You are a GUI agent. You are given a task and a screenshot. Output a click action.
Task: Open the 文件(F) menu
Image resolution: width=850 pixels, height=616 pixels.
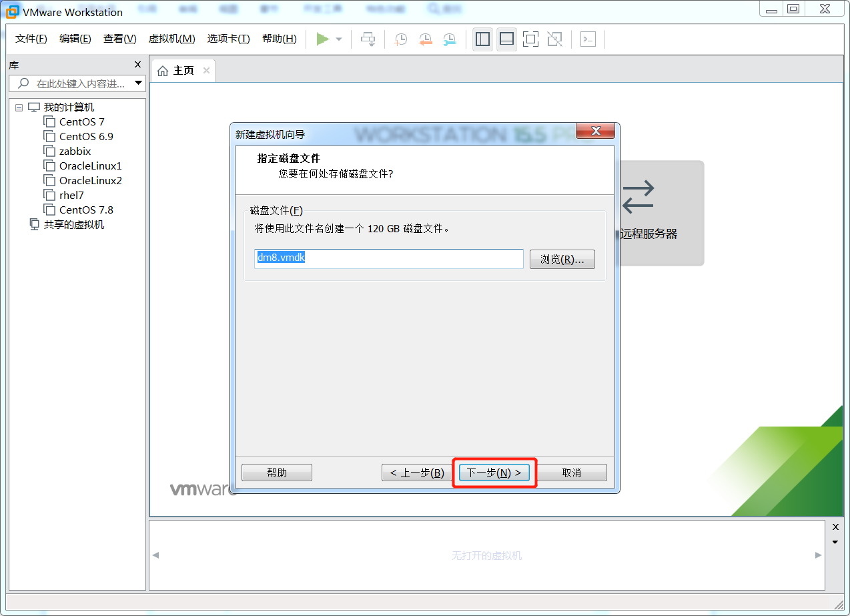click(x=31, y=39)
